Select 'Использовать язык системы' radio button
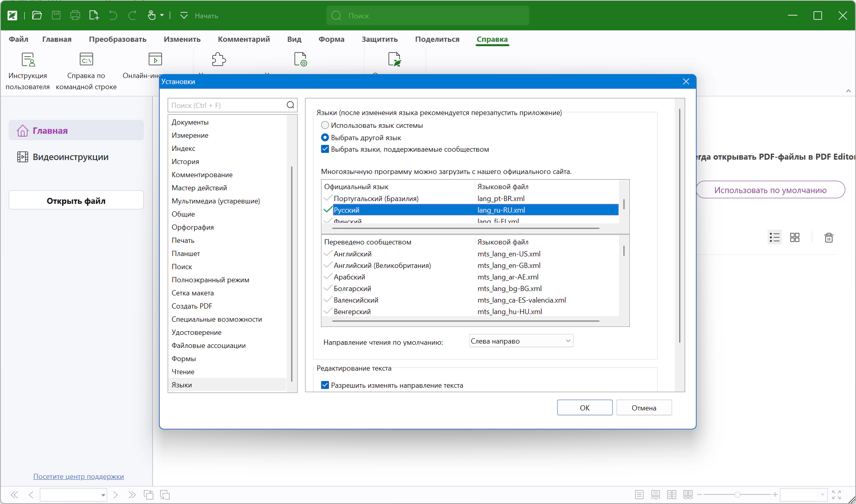This screenshot has height=504, width=856. tap(325, 125)
